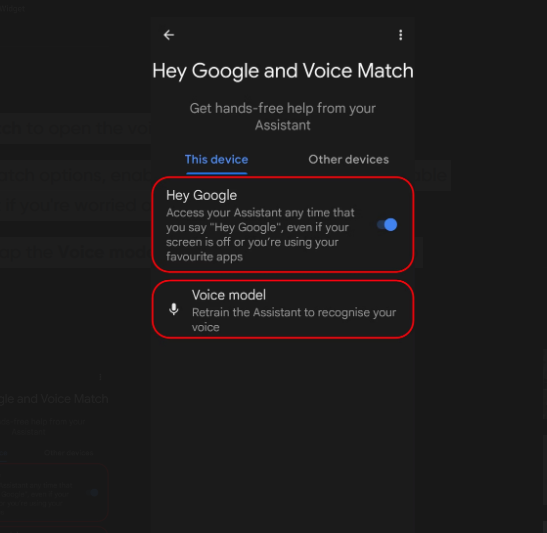The width and height of the screenshot is (547, 533).
Task: Click the dimmed toggle in the background thumbnail
Action: click(93, 493)
